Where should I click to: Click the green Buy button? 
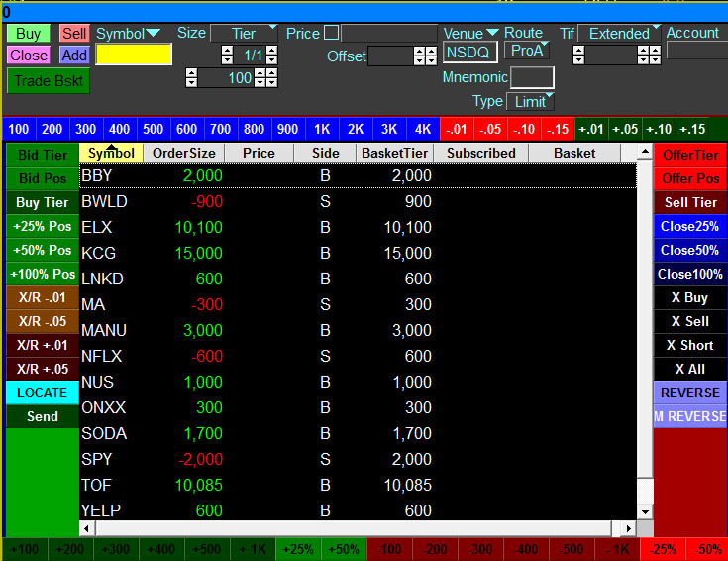pyautogui.click(x=29, y=34)
